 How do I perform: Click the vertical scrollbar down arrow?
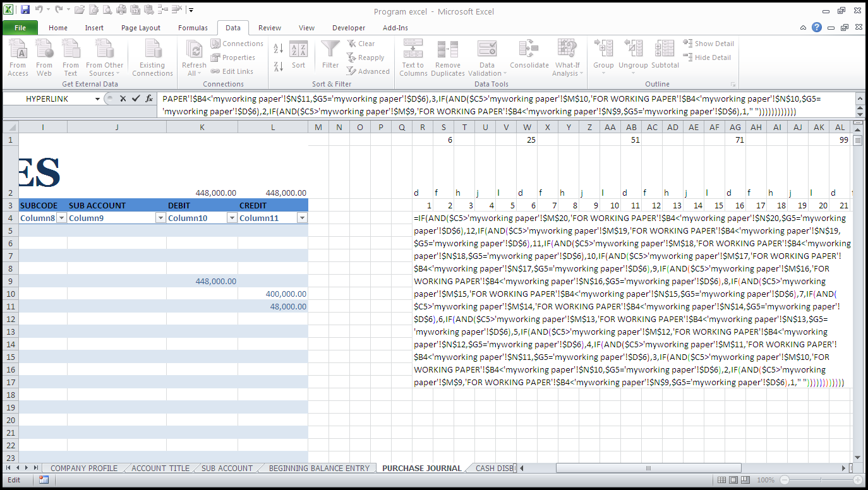tap(857, 457)
